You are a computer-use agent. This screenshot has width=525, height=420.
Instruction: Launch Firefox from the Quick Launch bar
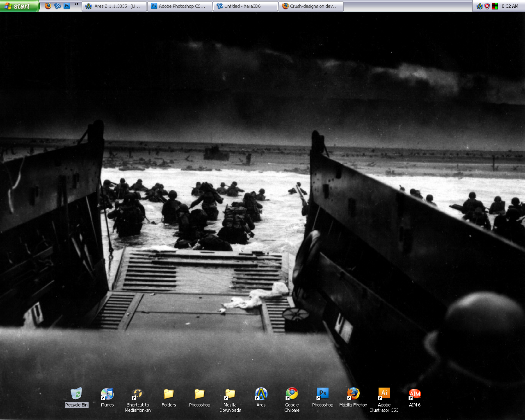[48, 6]
